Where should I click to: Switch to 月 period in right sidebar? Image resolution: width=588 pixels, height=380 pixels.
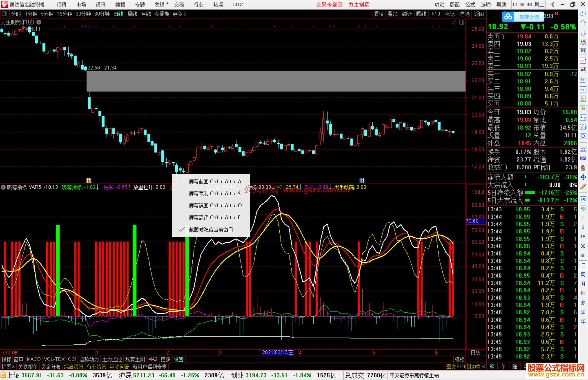pos(583,284)
